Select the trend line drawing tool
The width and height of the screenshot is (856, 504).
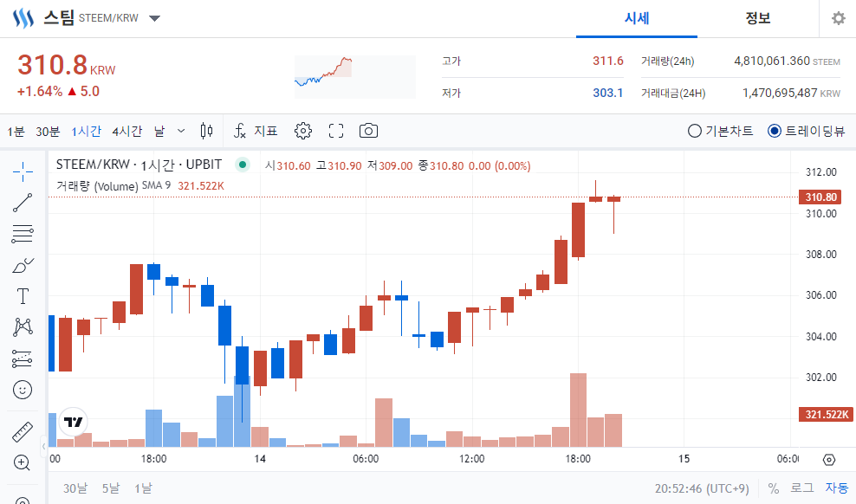(23, 203)
